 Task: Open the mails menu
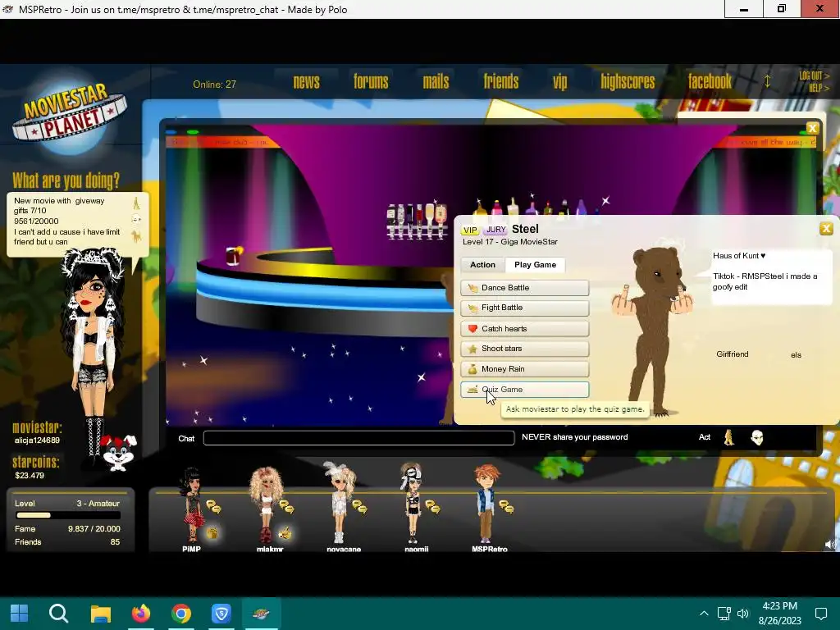click(436, 82)
